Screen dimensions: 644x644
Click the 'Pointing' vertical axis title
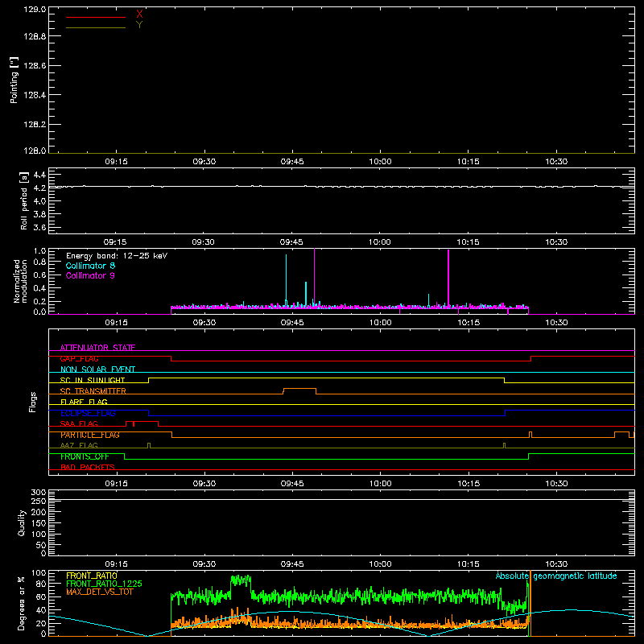[x=14, y=80]
